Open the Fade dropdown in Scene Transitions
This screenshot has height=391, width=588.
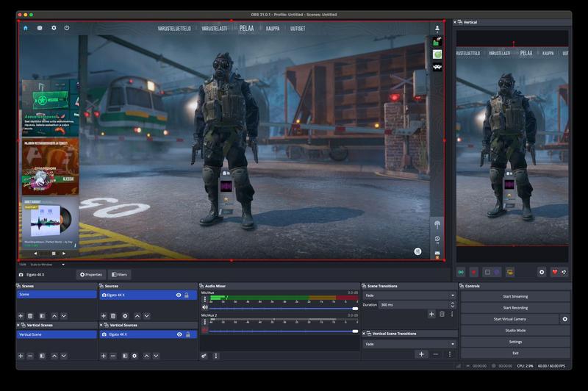pos(409,295)
